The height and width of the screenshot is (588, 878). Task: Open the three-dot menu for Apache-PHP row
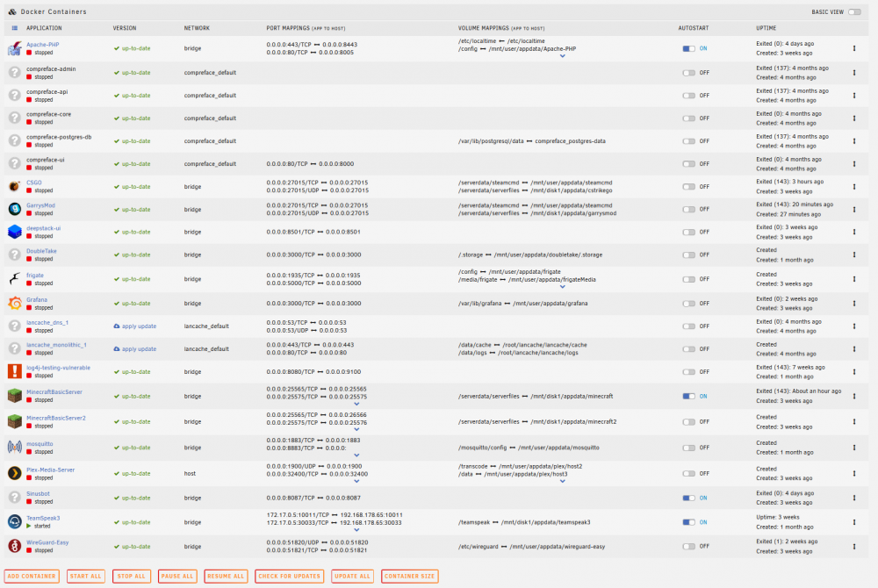(854, 48)
